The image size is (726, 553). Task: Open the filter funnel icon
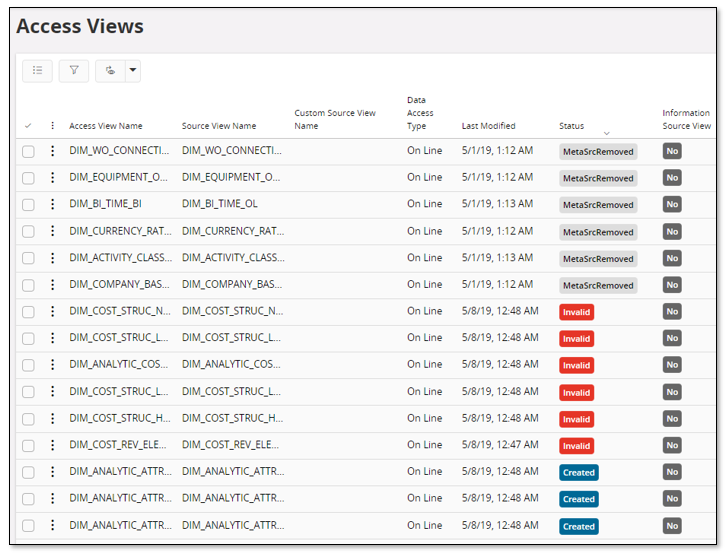coord(74,70)
